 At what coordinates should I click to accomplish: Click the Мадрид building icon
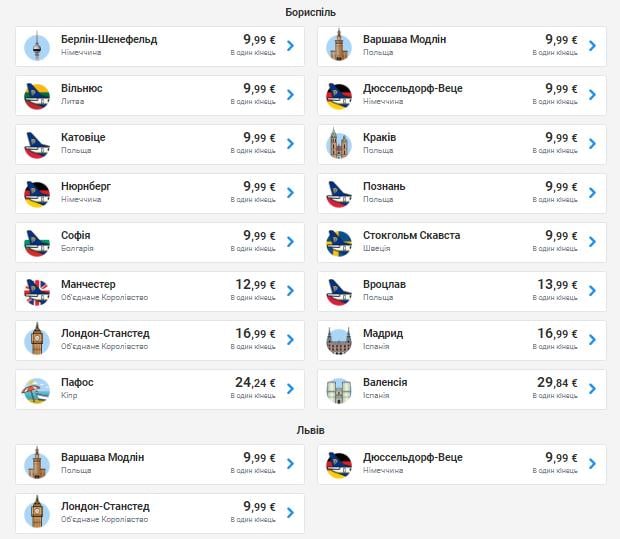[339, 340]
